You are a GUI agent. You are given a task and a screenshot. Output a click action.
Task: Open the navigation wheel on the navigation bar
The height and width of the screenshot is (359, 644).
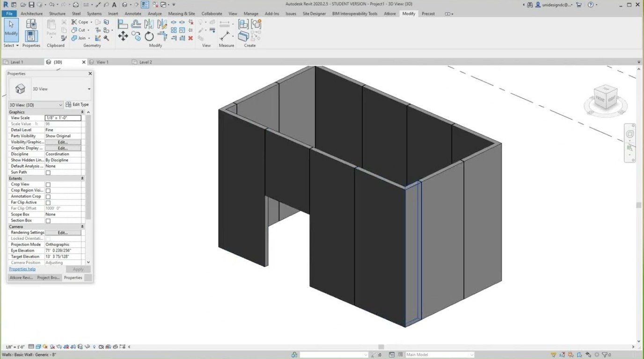click(x=630, y=134)
